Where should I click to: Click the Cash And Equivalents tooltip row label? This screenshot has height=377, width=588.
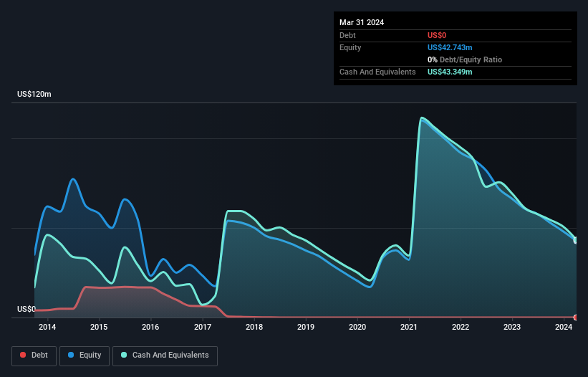click(377, 72)
